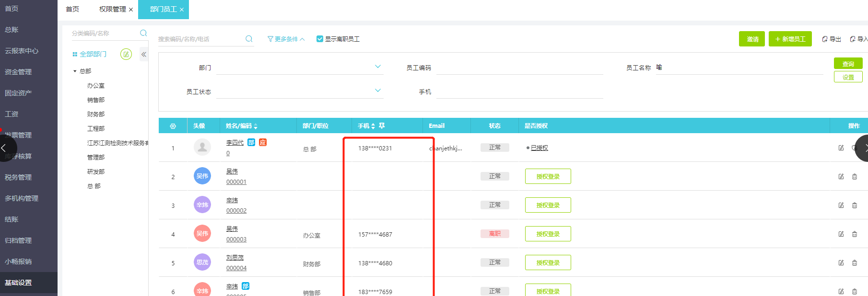868x296 pixels.
Task: Open 基础设置 in the left sidebar
Action: tap(18, 283)
